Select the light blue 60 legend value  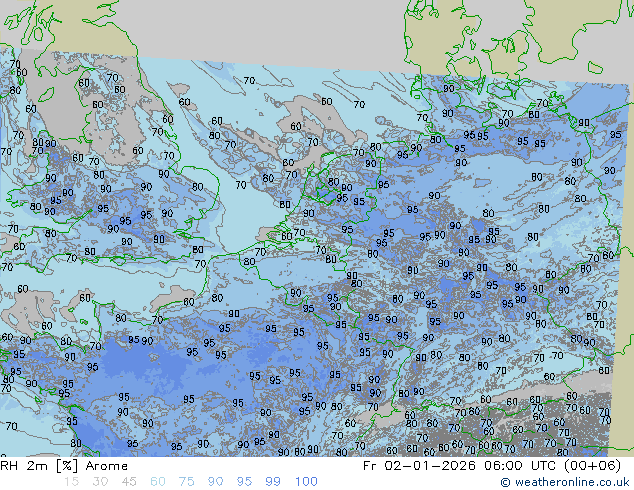(x=158, y=482)
